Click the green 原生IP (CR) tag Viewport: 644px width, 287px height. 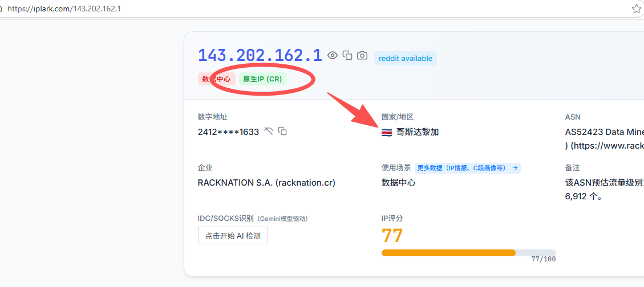[x=263, y=79]
